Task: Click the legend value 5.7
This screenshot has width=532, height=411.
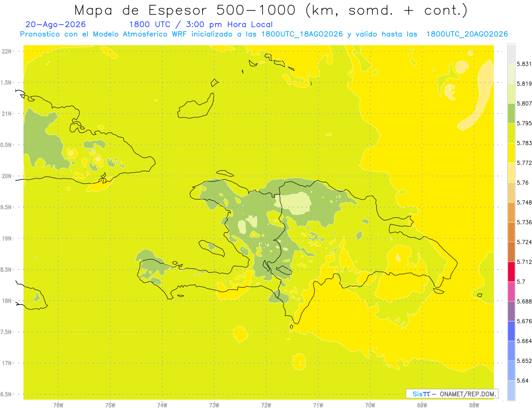Action: pos(521,282)
